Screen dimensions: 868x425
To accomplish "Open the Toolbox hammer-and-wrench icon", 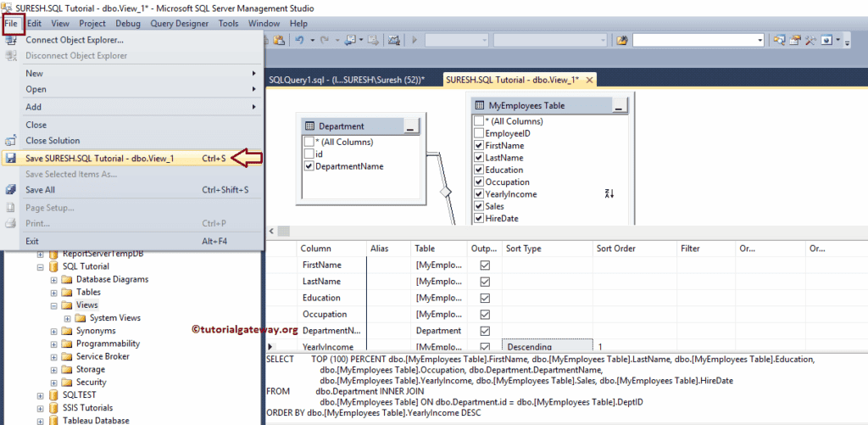I will point(811,40).
